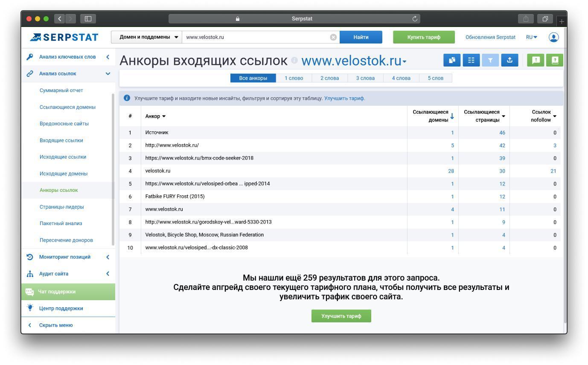The image size is (588, 365).
Task: Click the Safari back arrow
Action: pyautogui.click(x=59, y=19)
